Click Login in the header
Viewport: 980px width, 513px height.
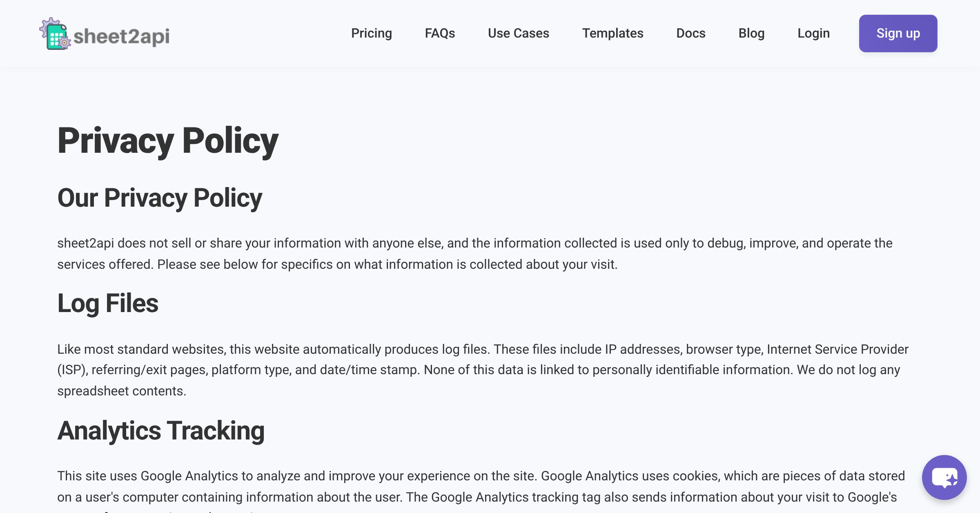813,33
